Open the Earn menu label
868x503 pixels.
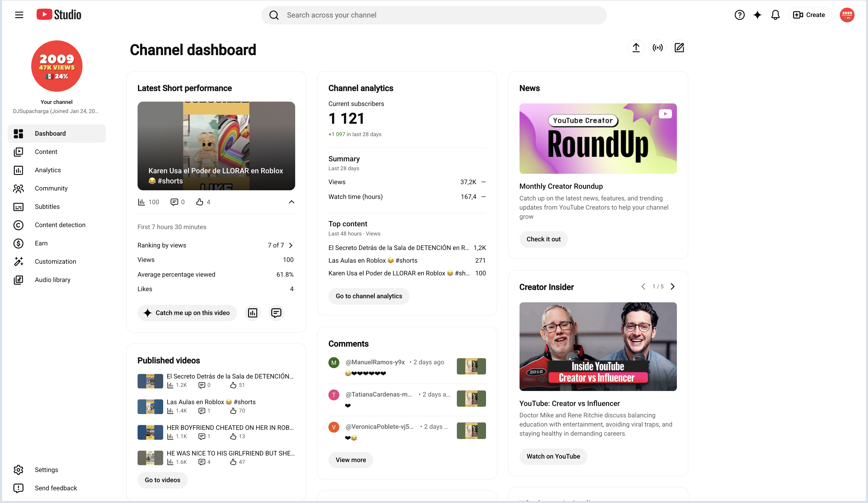tap(41, 243)
